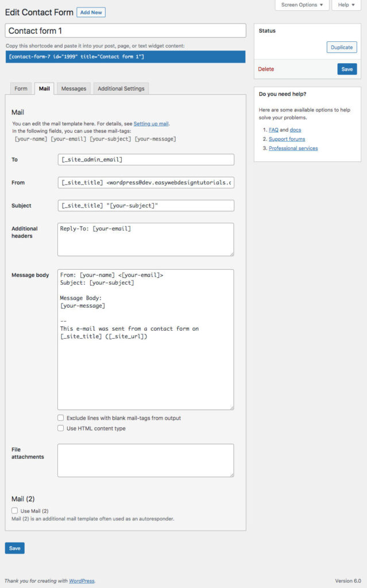Enable Exclude lines with blank mail-tags
Image resolution: width=367 pixels, height=588 pixels.
coord(60,418)
